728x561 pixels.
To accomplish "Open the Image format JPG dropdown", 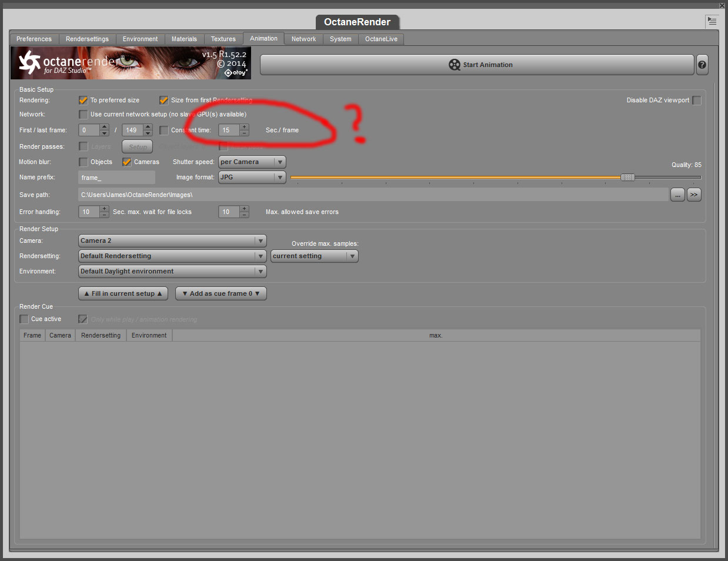I will point(252,177).
